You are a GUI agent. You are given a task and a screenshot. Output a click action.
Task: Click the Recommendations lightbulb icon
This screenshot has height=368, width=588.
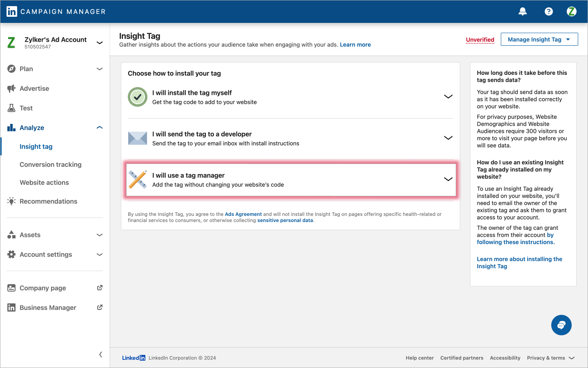[11, 201]
